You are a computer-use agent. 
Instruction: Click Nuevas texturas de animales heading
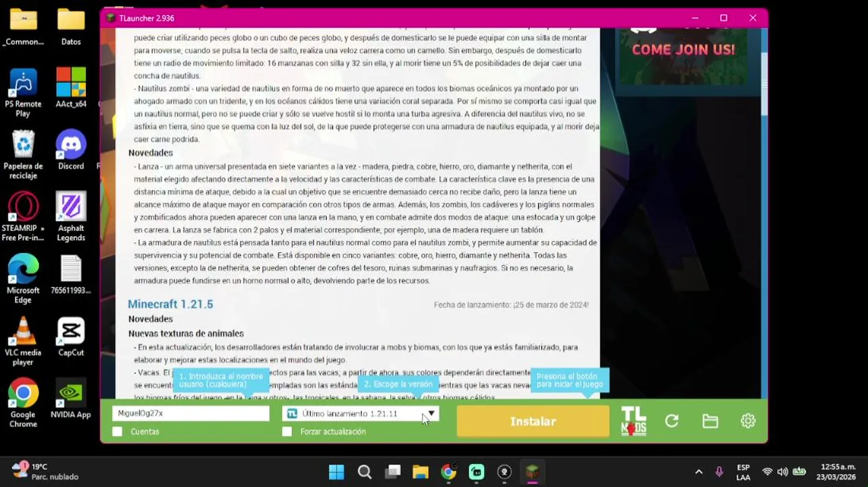tap(186, 333)
